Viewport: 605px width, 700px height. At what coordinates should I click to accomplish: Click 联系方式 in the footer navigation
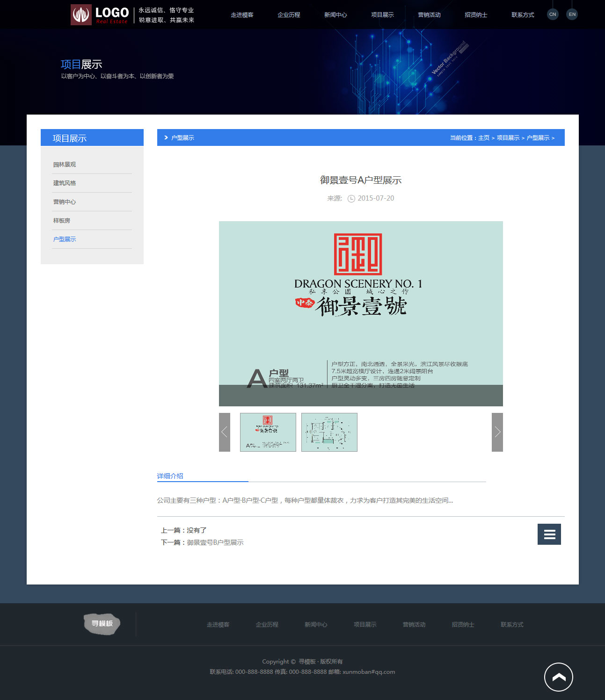(x=512, y=625)
